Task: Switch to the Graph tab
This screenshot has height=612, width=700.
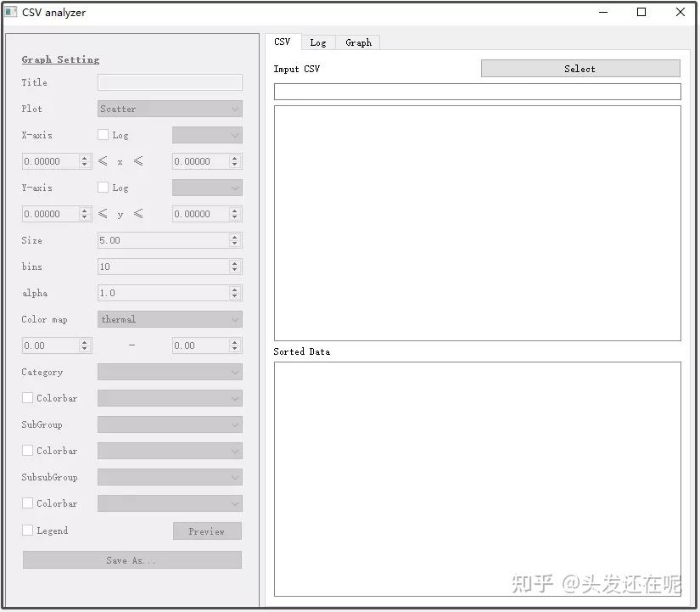Action: click(x=358, y=42)
